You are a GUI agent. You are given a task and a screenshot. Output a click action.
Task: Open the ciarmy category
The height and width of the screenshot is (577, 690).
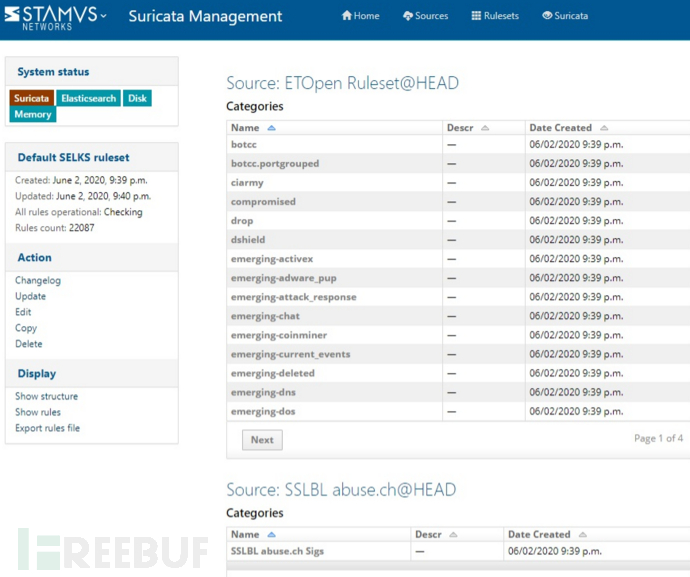247,183
